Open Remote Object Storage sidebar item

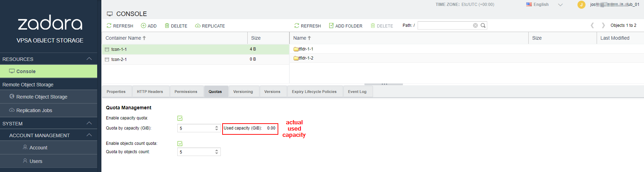(48, 97)
